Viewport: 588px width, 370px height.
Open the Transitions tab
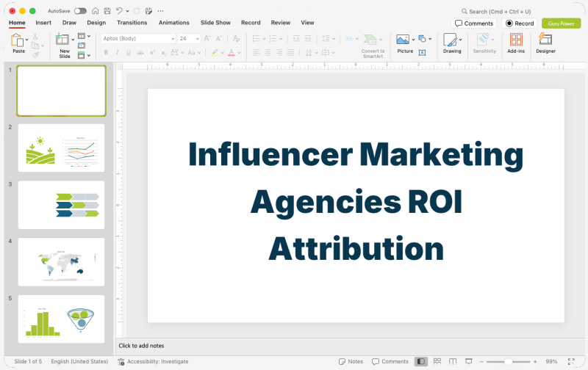click(x=132, y=23)
